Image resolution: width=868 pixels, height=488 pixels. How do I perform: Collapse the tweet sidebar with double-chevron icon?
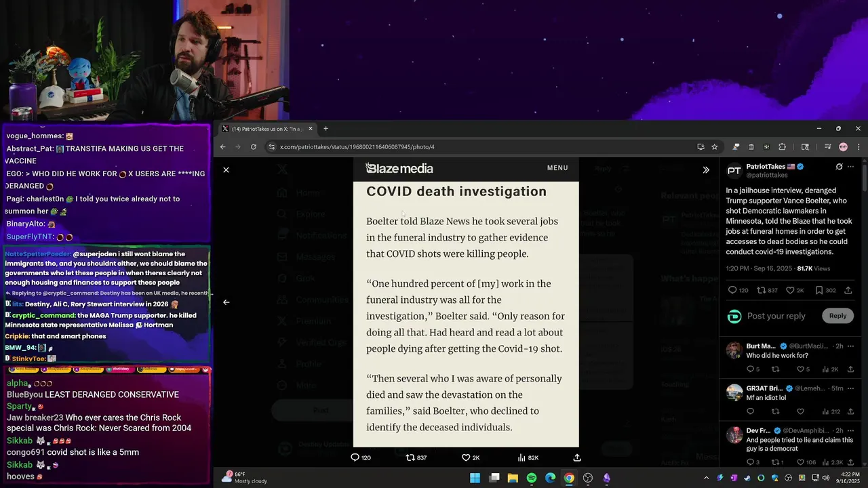(706, 170)
